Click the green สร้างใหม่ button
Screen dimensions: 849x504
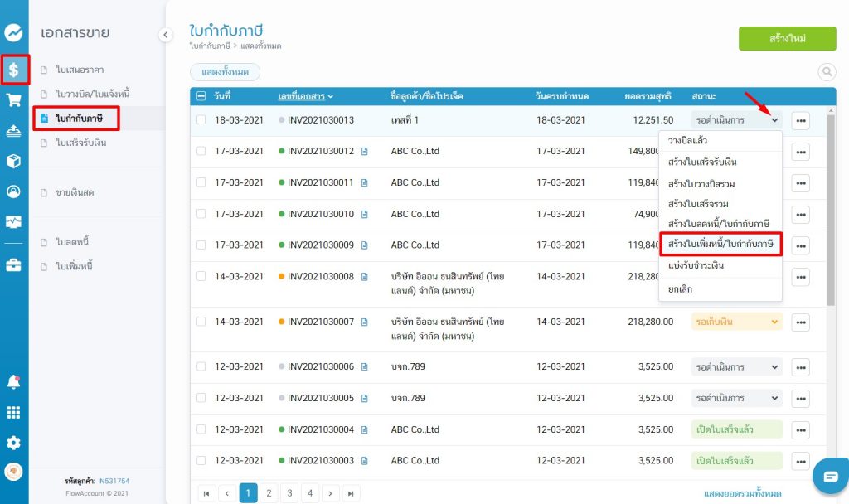[787, 39]
